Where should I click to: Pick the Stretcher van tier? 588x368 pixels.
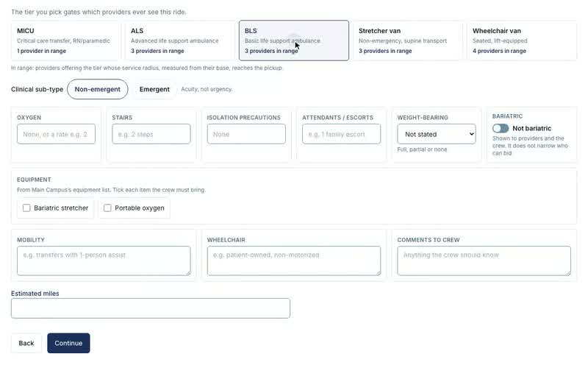coord(408,40)
